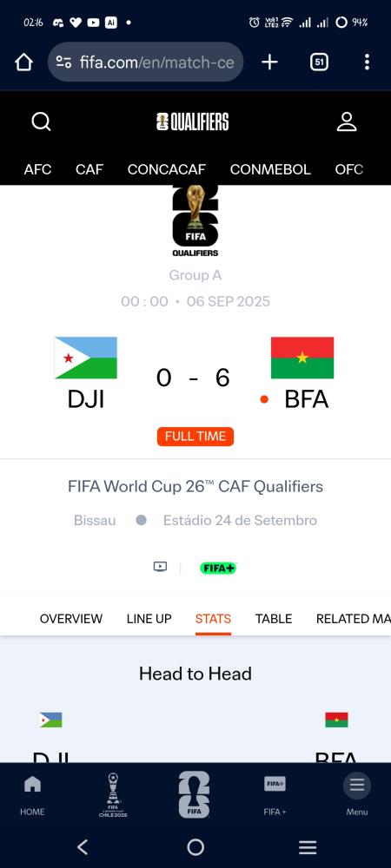Tap the green FIFA+ badge

coord(218,568)
